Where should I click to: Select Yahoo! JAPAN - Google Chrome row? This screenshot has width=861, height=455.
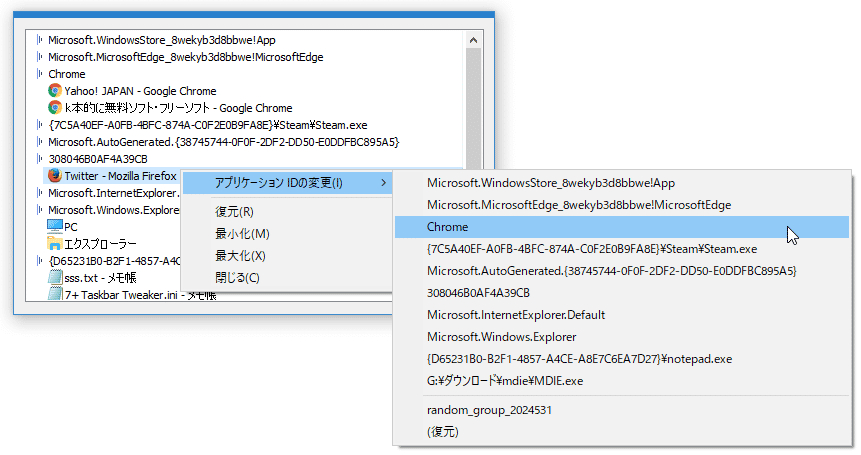[x=132, y=91]
